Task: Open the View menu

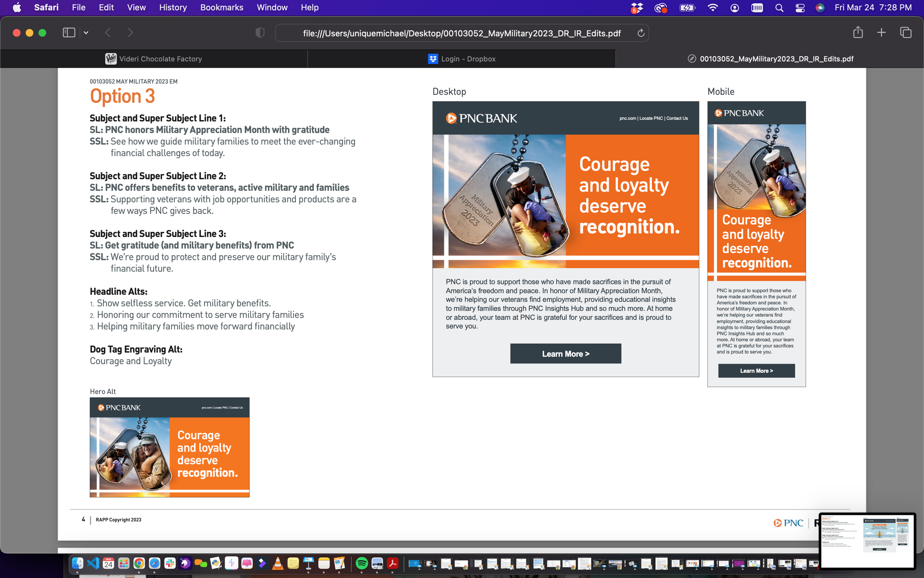Action: pyautogui.click(x=136, y=7)
